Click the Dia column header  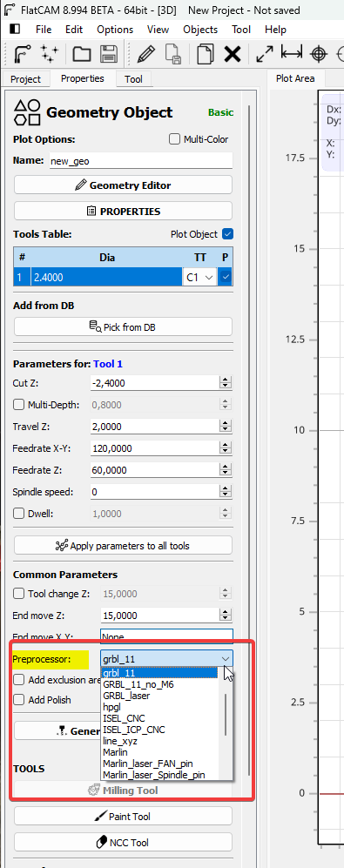coord(106,257)
